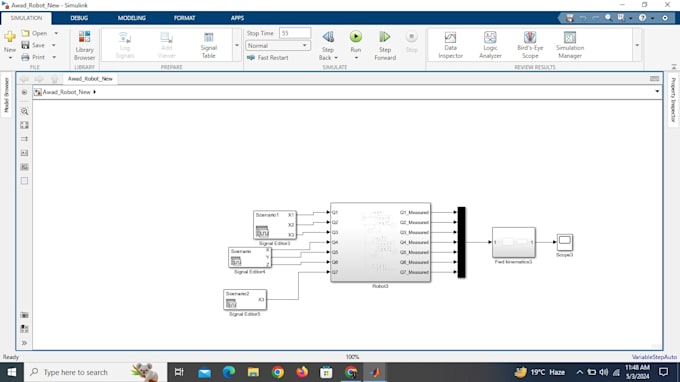The image size is (680, 382).
Task: Switch to the SIMULATION tab
Action: (26, 18)
